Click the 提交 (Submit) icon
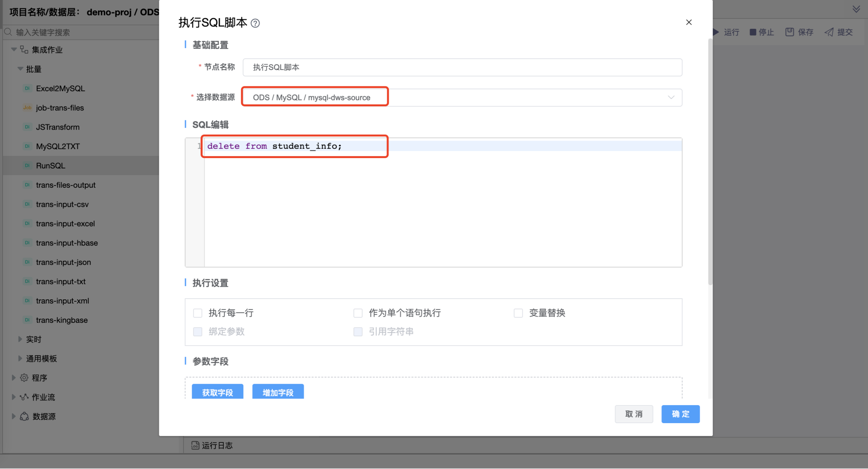Screen dimensions: 868x469 829,32
